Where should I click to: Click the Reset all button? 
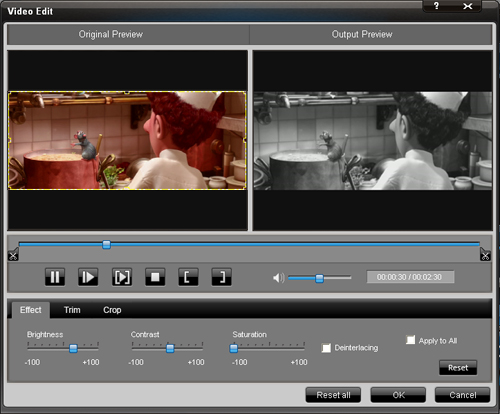333,395
